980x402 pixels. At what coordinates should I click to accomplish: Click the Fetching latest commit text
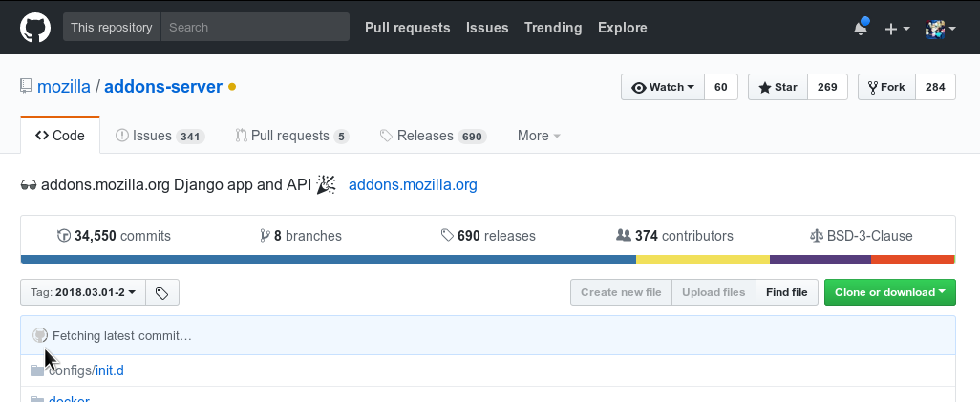tap(122, 336)
